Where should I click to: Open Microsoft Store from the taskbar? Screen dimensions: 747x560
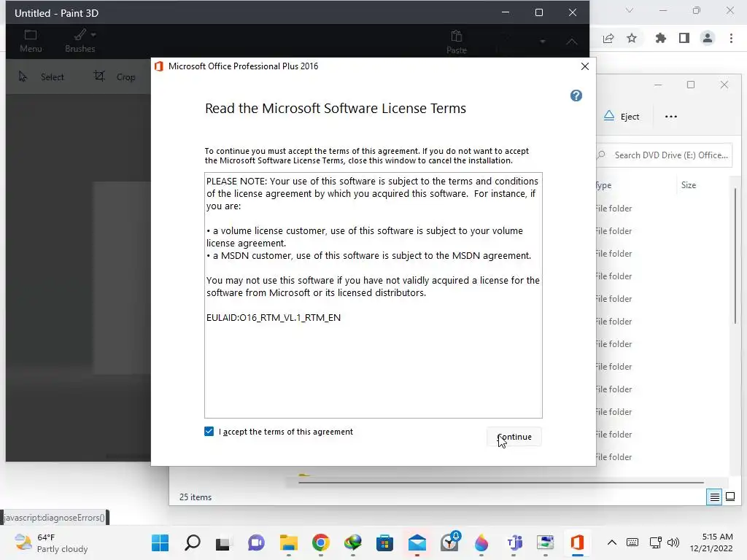point(385,542)
